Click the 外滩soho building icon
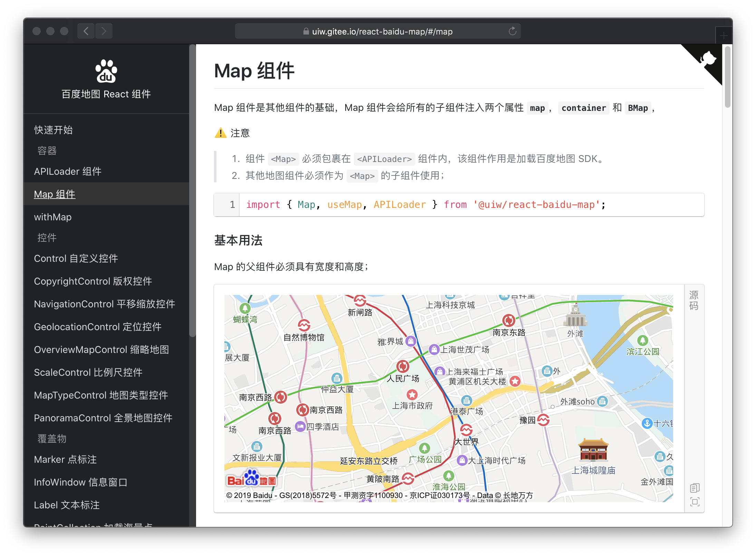 pyautogui.click(x=602, y=401)
